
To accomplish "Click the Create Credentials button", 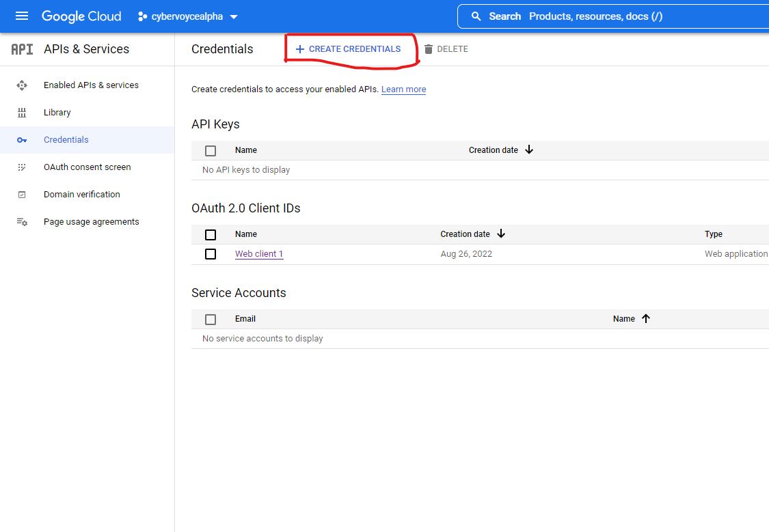I will 348,49.
